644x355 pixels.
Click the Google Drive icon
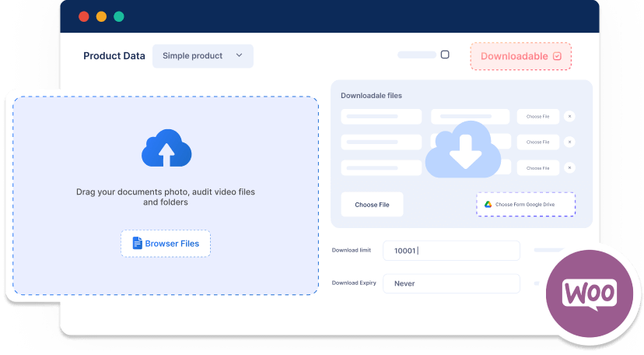click(488, 205)
